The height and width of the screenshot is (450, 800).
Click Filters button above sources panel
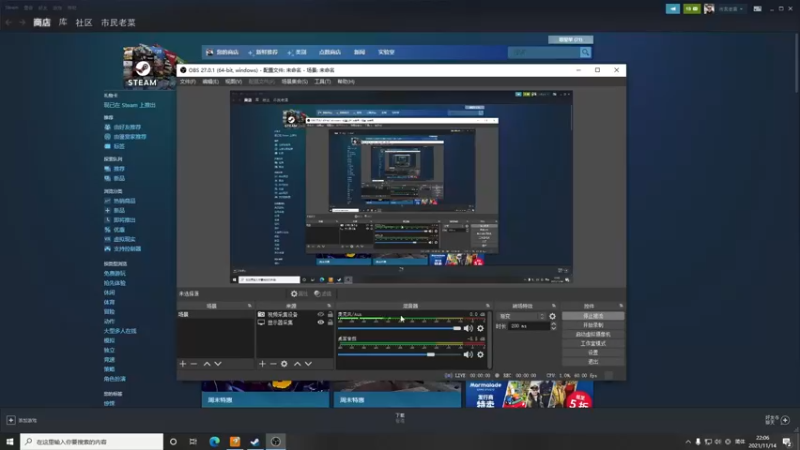pyautogui.click(x=323, y=294)
